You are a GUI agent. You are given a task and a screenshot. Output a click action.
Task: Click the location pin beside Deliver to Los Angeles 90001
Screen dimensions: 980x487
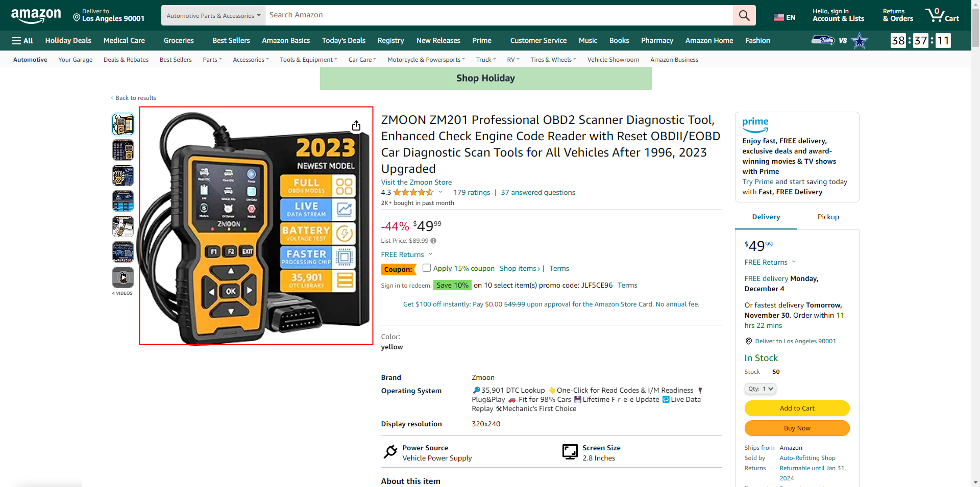point(749,341)
